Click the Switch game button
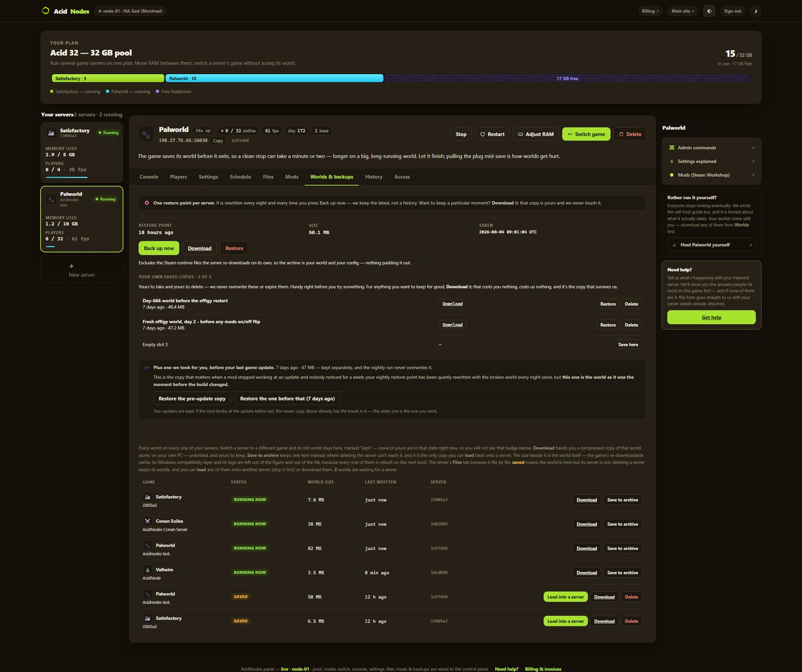 586,134
